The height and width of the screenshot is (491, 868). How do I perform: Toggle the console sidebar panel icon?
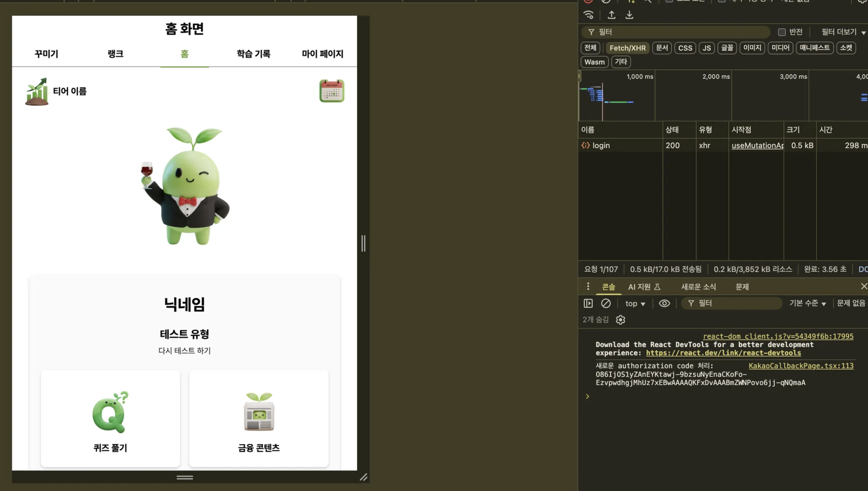click(x=588, y=303)
